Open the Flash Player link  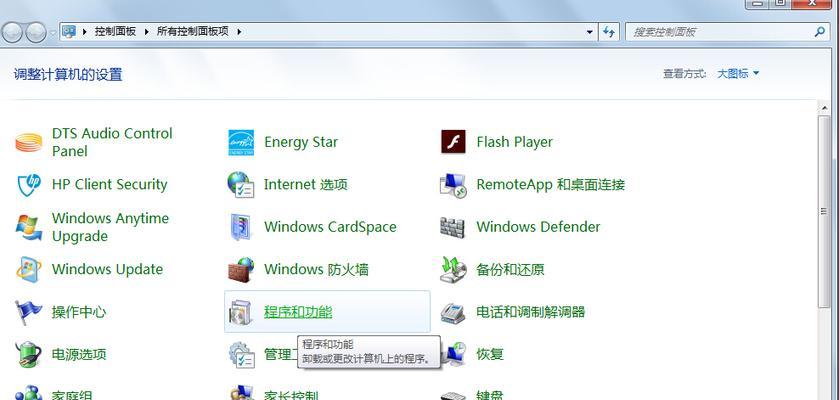coord(514,142)
